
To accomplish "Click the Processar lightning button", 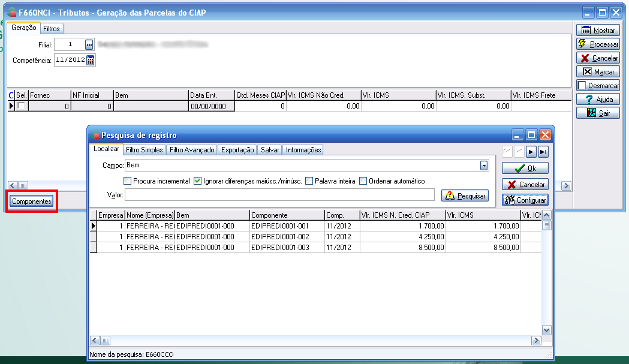I will point(598,44).
